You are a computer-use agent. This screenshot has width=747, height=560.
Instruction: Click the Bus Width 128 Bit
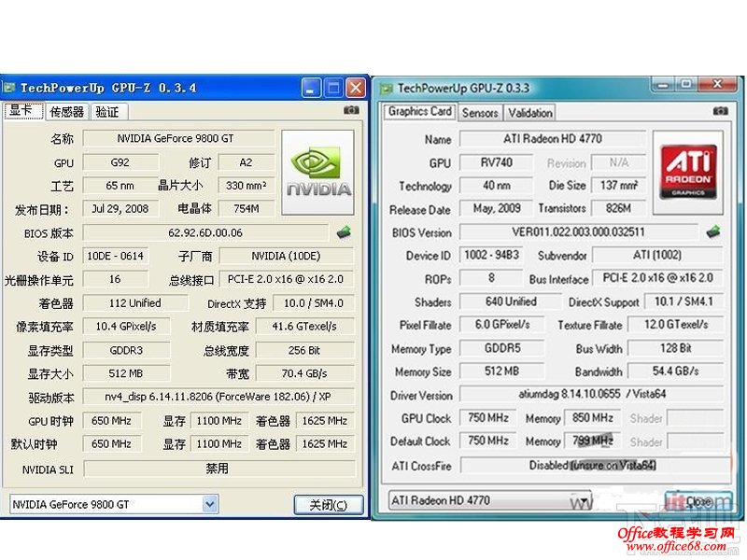pos(675,348)
